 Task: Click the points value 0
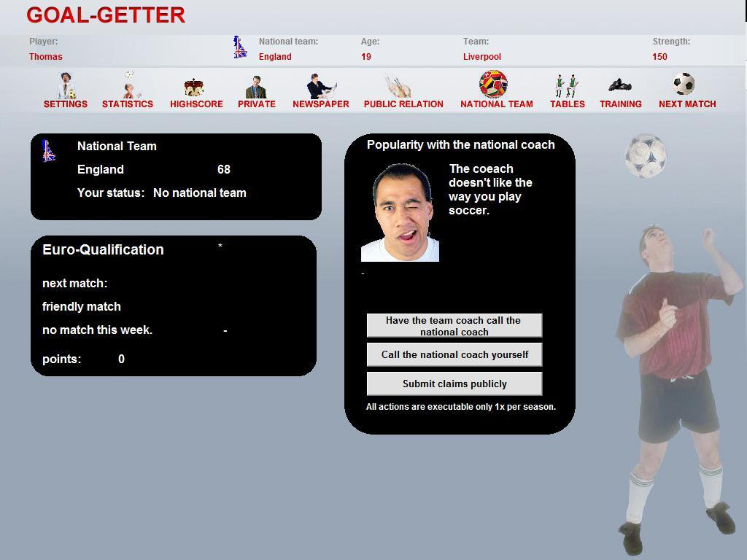[x=122, y=359]
